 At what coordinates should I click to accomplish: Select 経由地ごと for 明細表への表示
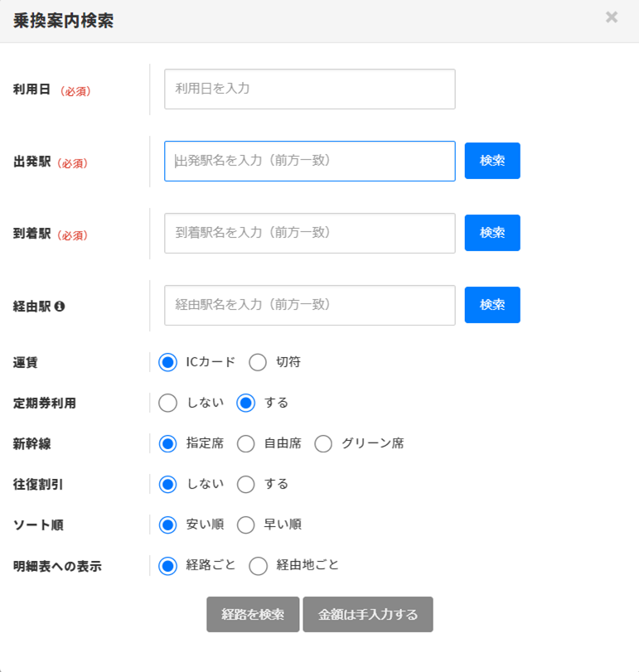(x=258, y=565)
